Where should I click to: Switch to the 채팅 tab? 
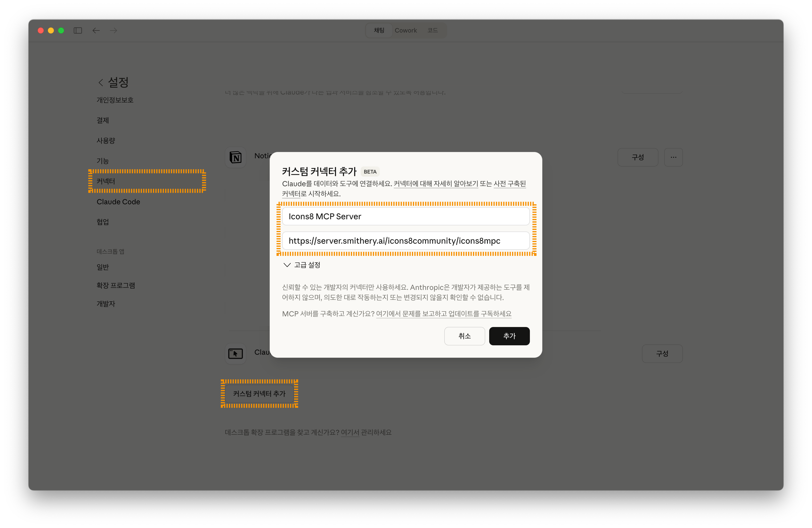pos(379,30)
